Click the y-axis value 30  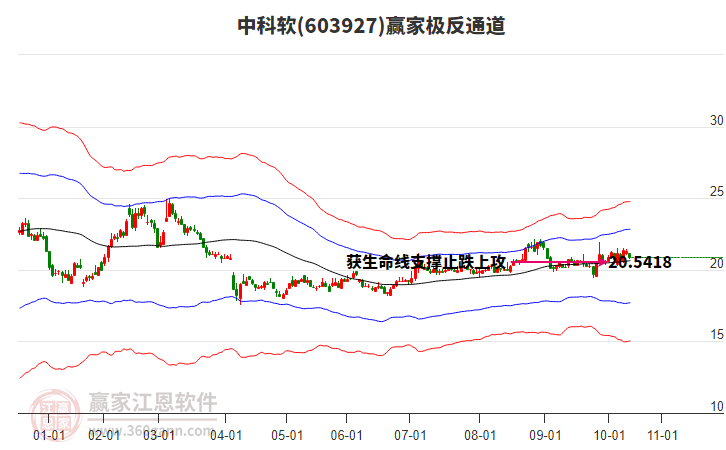click(717, 120)
